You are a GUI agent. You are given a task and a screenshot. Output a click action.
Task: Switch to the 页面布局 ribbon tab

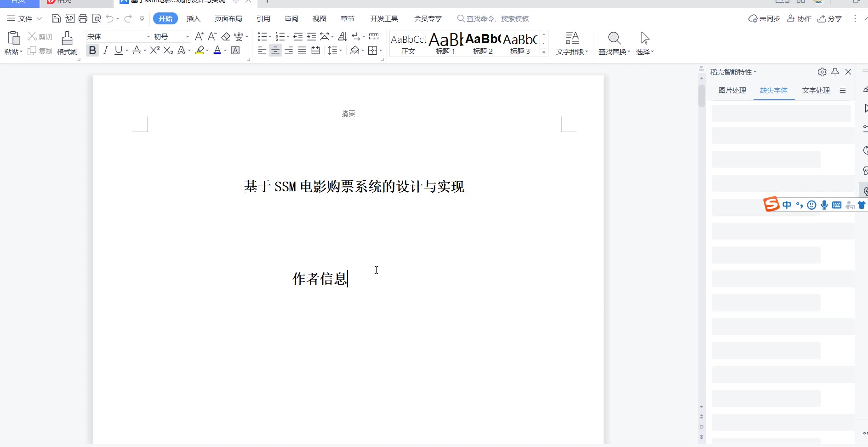228,18
